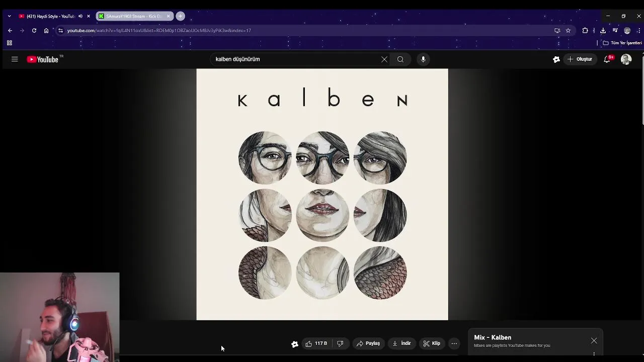Click the Mix - Kalben playlist title
This screenshot has width=644, height=362.
click(493, 337)
